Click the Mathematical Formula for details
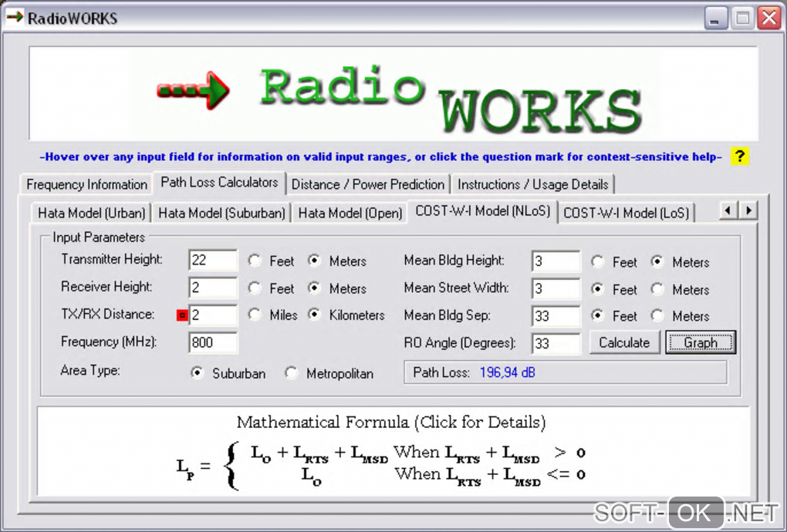The height and width of the screenshot is (532, 787). (x=393, y=451)
